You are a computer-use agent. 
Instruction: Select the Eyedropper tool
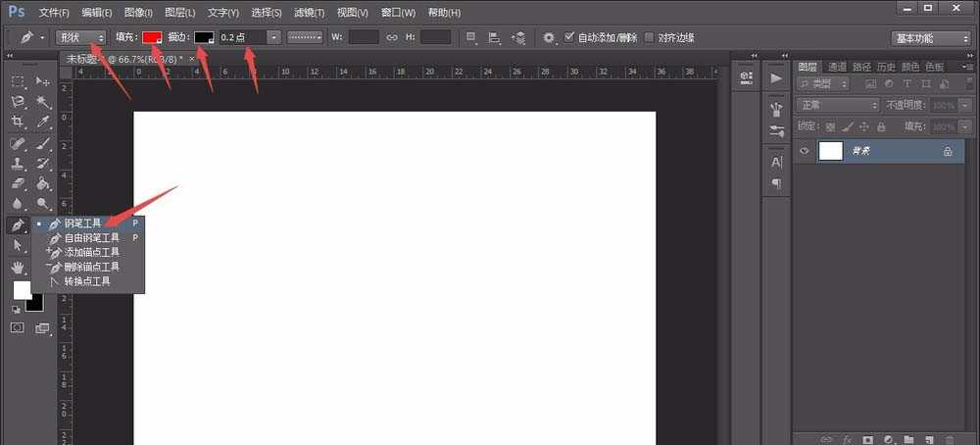pyautogui.click(x=43, y=123)
